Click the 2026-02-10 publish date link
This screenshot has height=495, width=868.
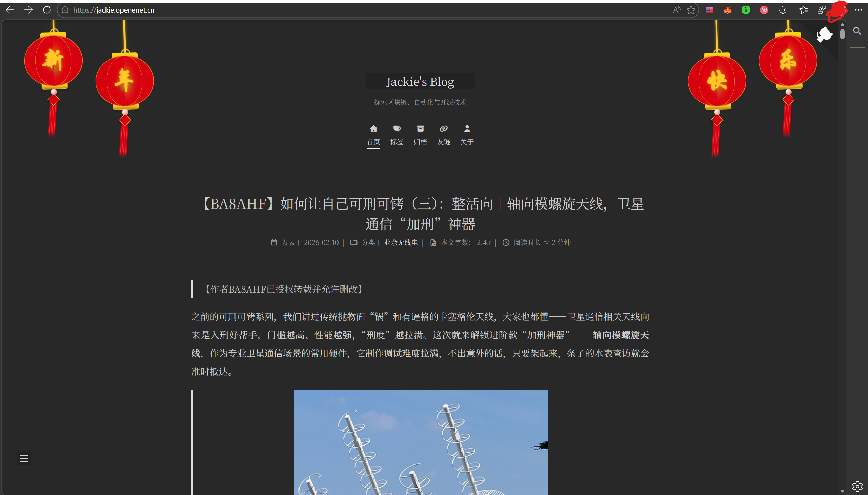point(321,243)
